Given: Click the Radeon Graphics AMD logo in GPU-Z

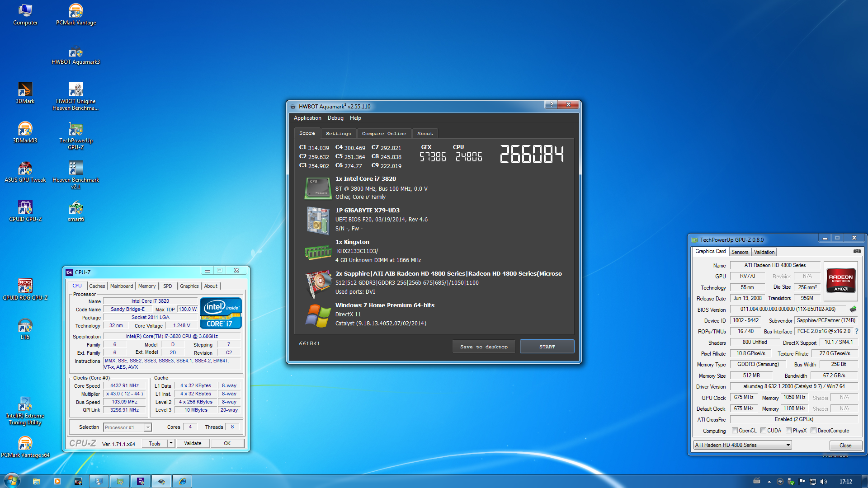Looking at the screenshot, I should pos(840,281).
